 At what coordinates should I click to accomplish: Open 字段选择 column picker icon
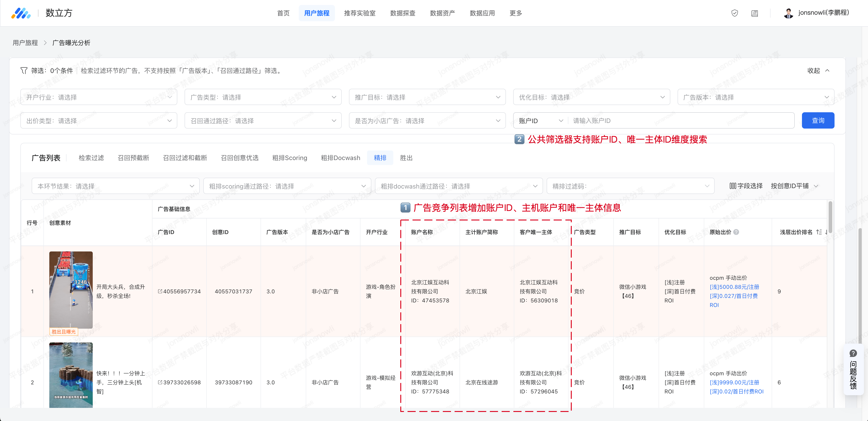tap(733, 186)
